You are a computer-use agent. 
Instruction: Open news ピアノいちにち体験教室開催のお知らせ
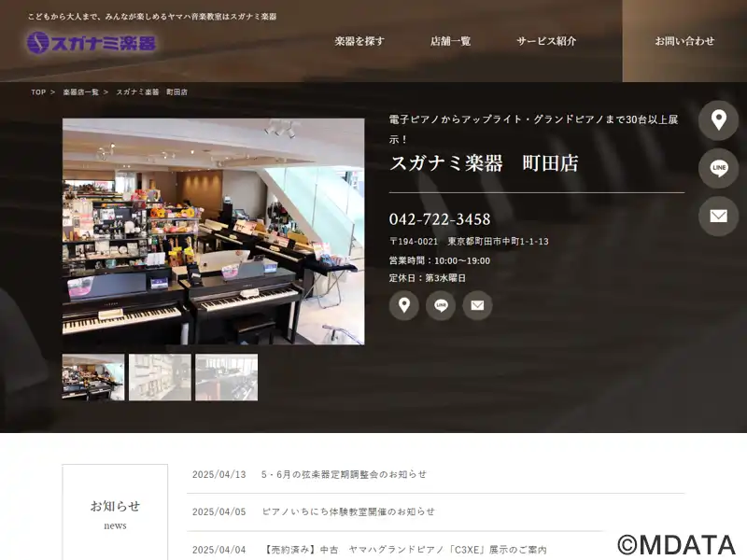pyautogui.click(x=348, y=511)
